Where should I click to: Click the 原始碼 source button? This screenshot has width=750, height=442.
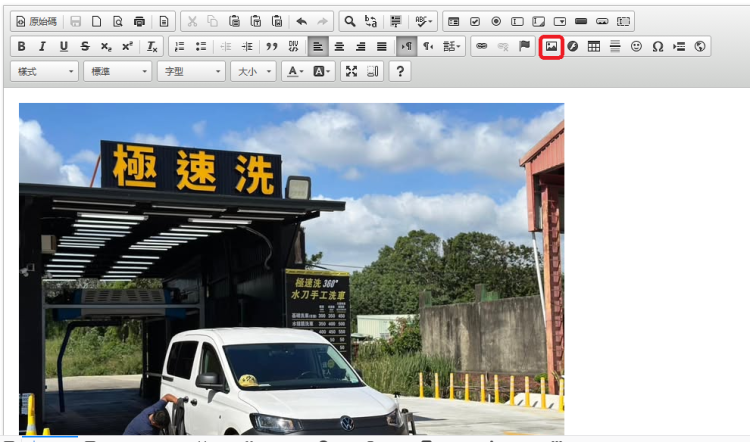click(x=36, y=21)
